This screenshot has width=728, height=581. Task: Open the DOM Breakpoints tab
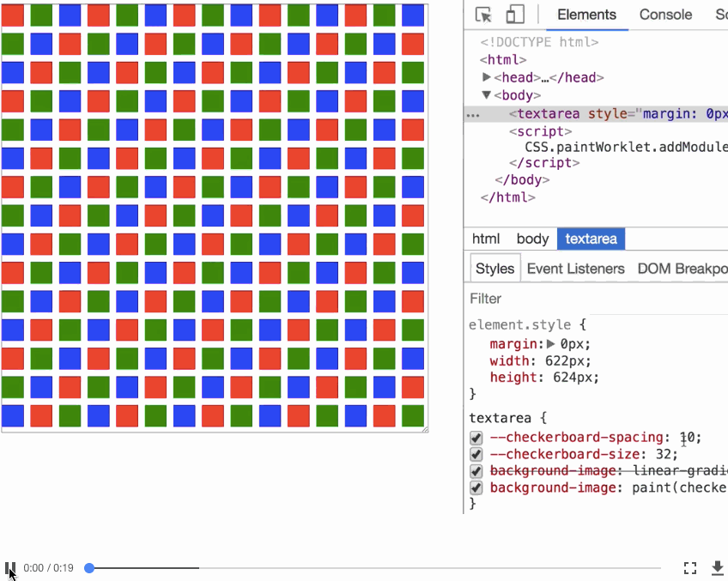coord(682,269)
